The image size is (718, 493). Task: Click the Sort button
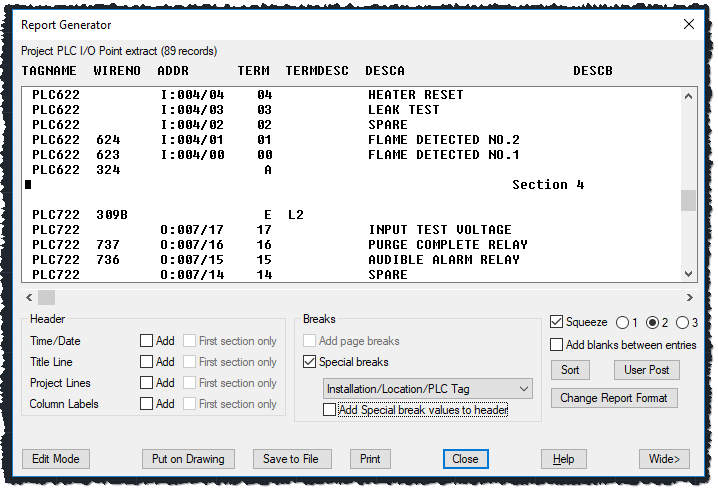[570, 370]
